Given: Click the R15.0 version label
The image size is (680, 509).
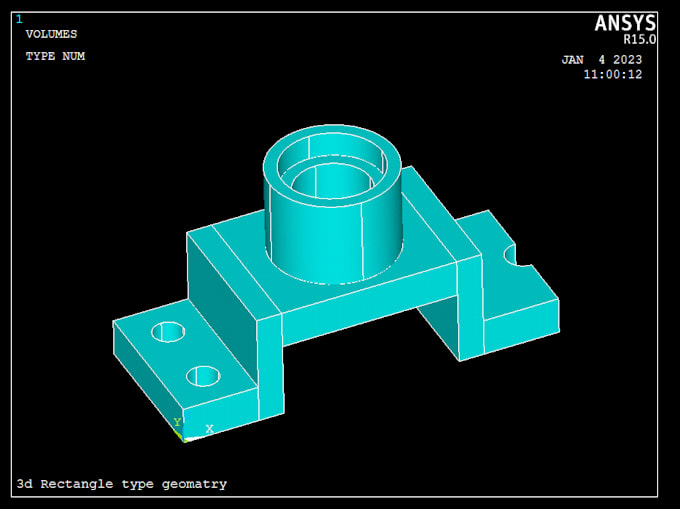Looking at the screenshot, I should [640, 39].
